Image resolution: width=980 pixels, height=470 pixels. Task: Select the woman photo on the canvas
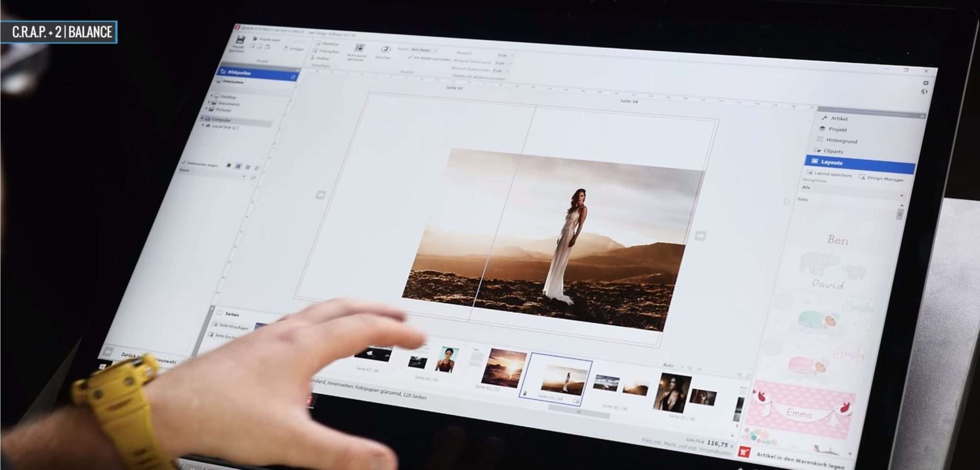[x=553, y=239]
